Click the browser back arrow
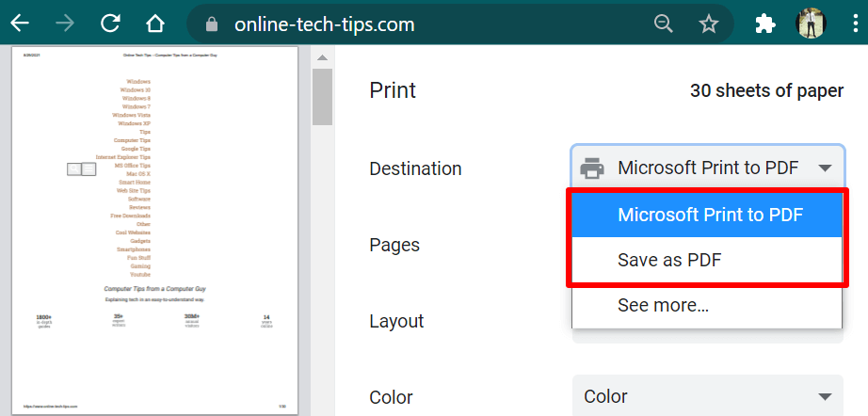Screen dimensions: 868x416 [20, 24]
